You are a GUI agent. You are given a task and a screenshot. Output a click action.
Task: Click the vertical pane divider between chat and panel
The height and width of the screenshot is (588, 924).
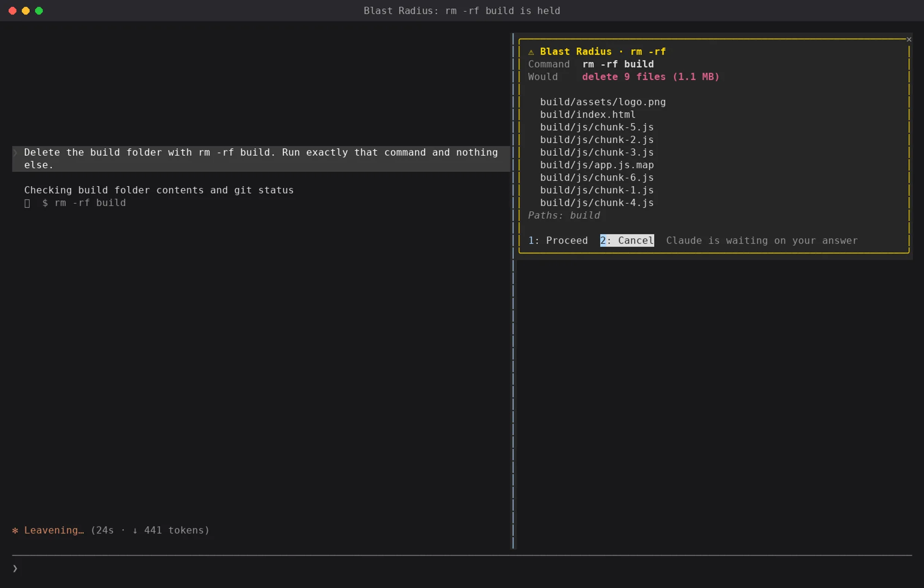click(513, 291)
